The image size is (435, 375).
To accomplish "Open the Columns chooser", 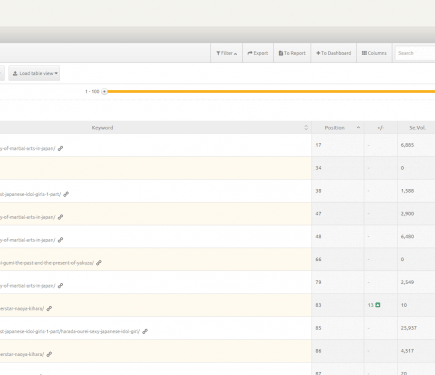I will (374, 53).
